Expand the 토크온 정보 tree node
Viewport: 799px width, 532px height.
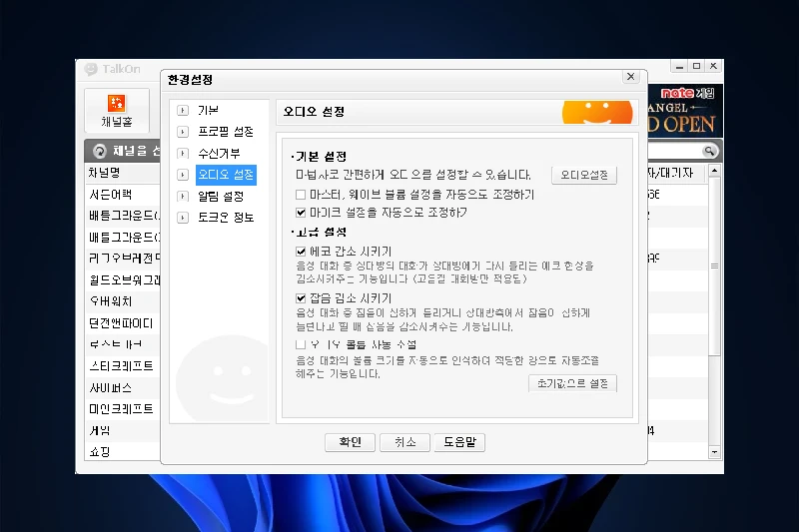183,218
